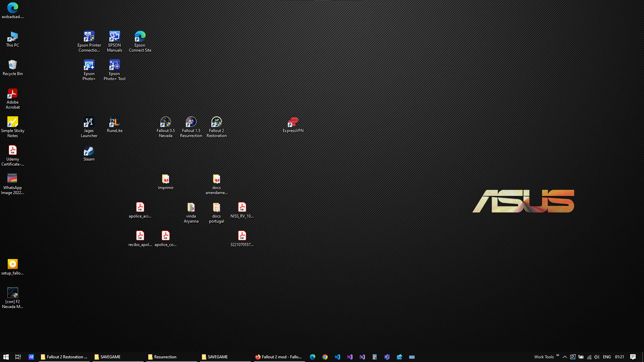The image size is (644, 362).
Task: Select the Jagex Launcher shortcut
Action: coord(89,127)
